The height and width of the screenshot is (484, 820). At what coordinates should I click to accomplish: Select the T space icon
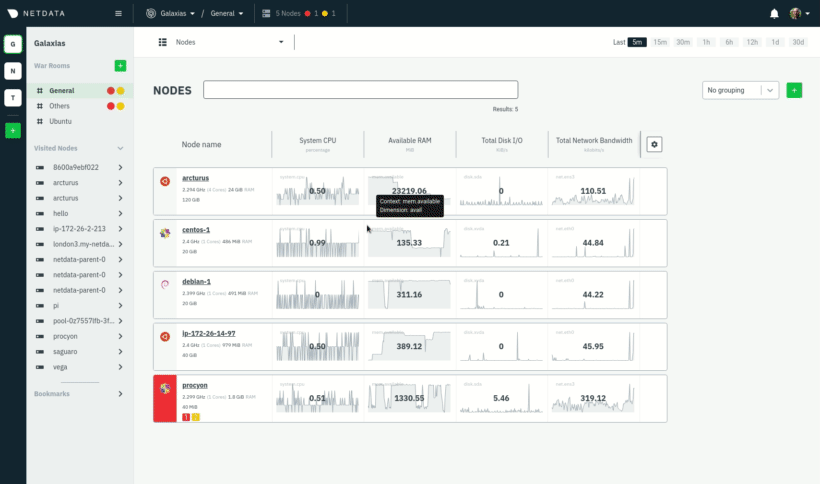pyautogui.click(x=13, y=98)
